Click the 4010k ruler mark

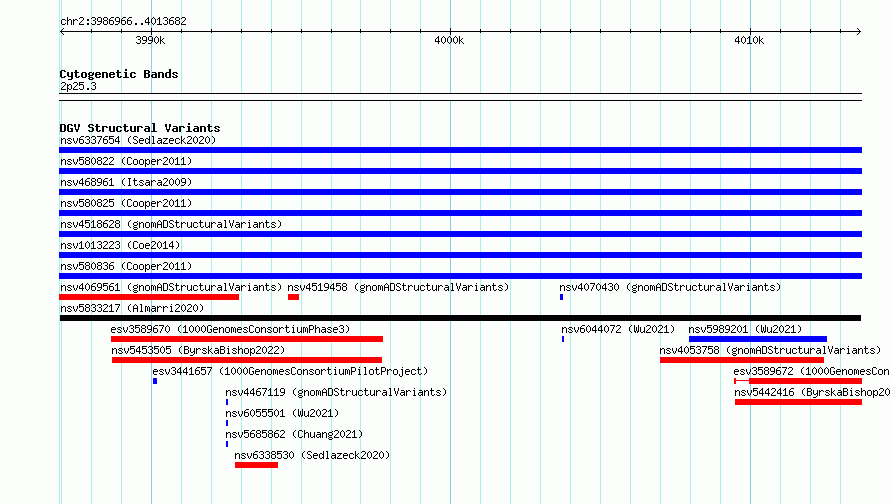click(x=749, y=40)
